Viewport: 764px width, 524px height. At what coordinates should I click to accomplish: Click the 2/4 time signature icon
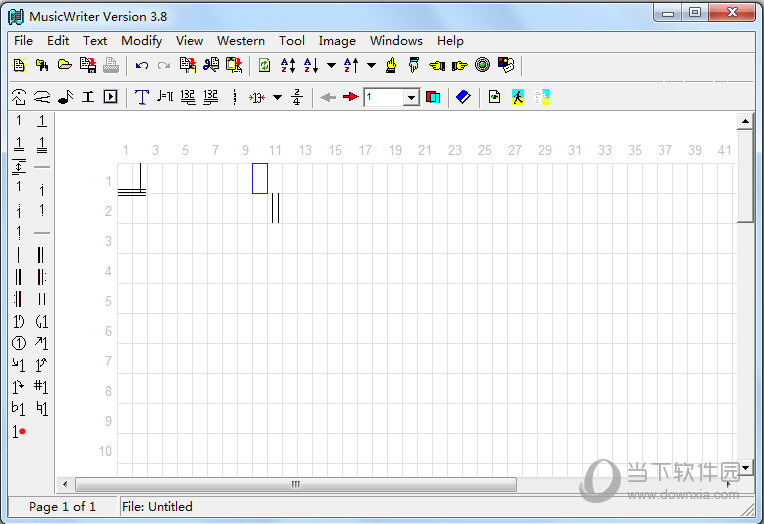(297, 97)
